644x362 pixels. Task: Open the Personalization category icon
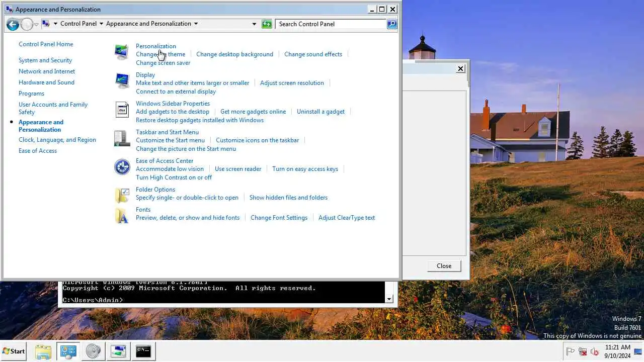tap(122, 52)
